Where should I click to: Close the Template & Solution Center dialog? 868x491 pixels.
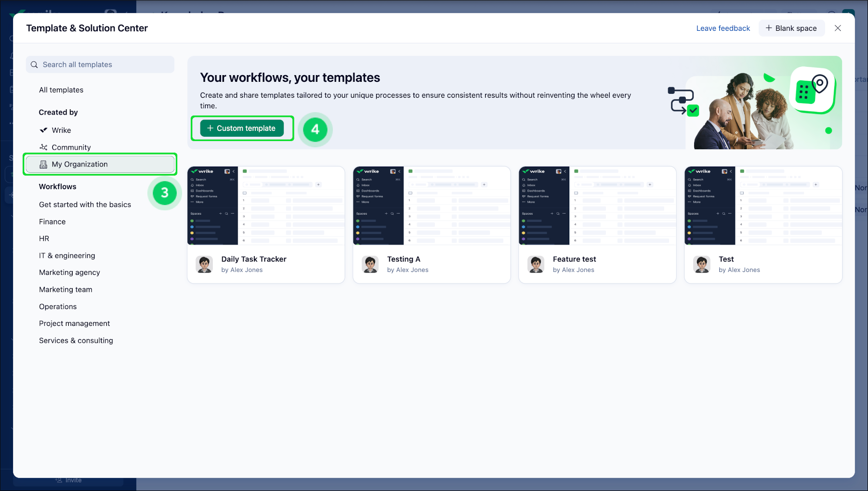pos(838,28)
